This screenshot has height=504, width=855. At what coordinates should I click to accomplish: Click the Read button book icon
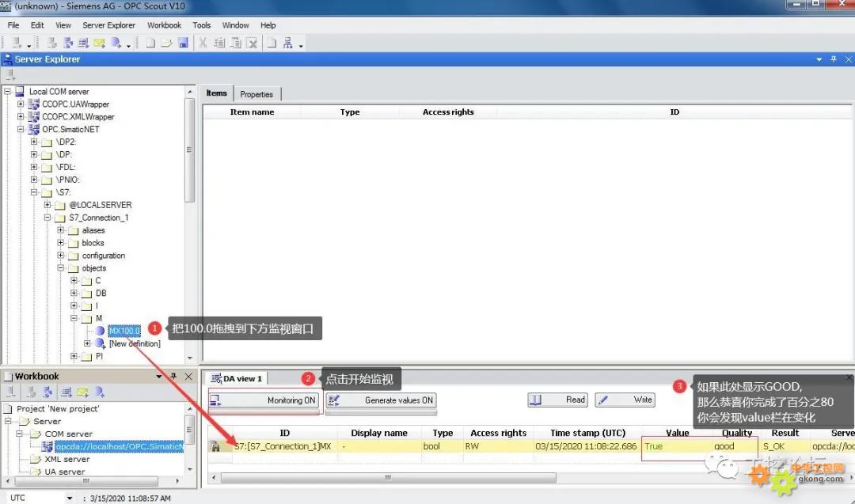click(535, 400)
